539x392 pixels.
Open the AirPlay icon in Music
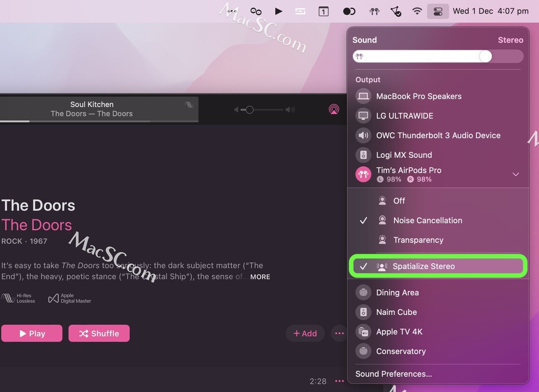[x=334, y=109]
